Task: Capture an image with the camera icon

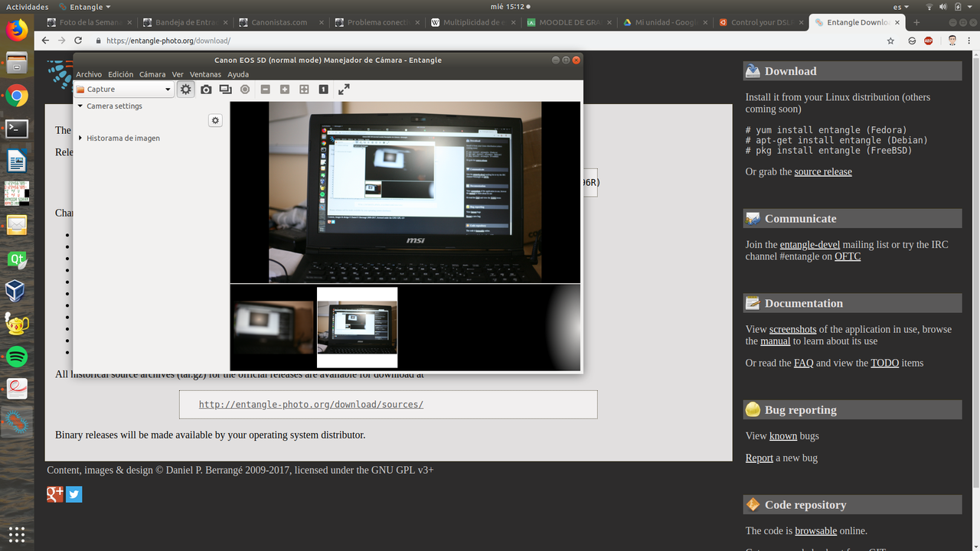Action: point(206,90)
